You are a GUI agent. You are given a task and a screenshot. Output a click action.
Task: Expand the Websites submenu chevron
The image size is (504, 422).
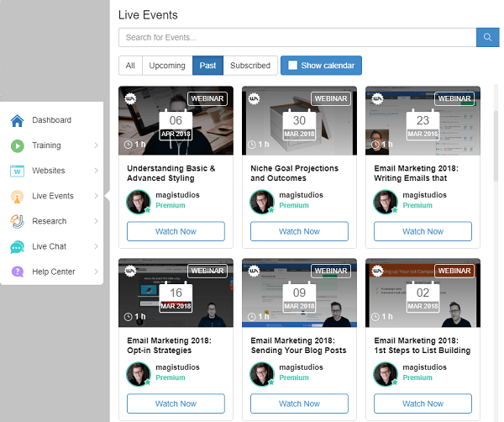coord(96,171)
